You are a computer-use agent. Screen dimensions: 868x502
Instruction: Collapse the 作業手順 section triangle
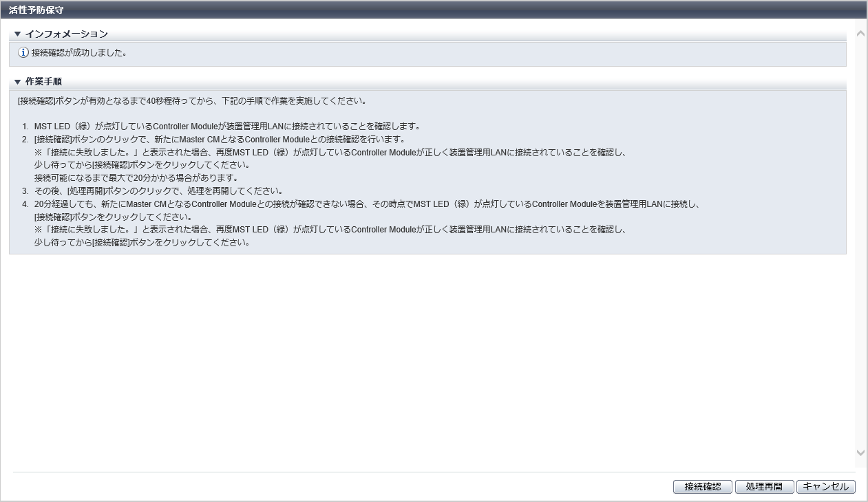pyautogui.click(x=18, y=82)
